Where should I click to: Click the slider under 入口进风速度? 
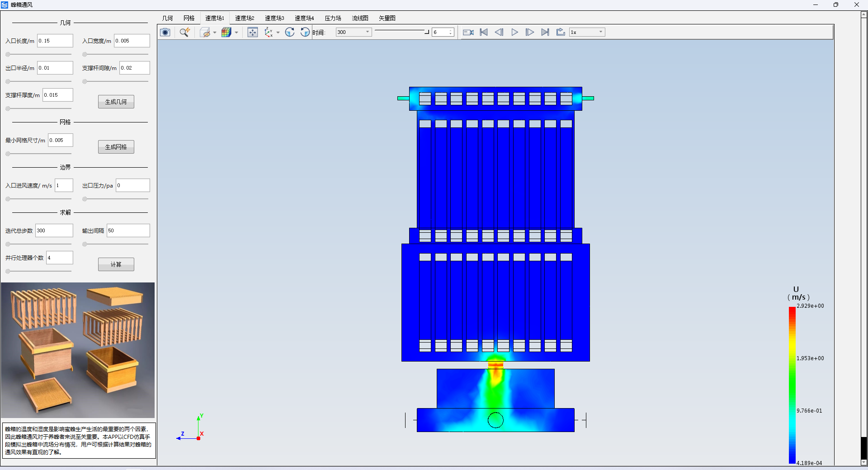coord(38,199)
